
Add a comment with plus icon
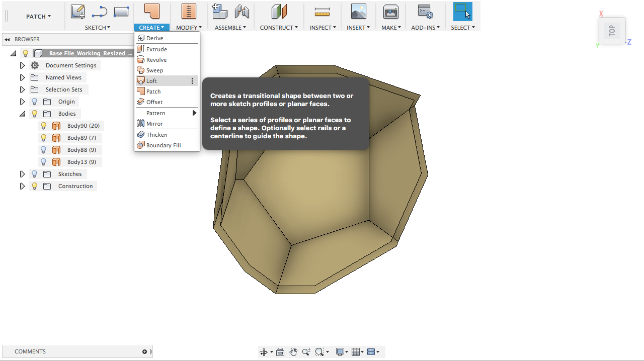(144, 351)
